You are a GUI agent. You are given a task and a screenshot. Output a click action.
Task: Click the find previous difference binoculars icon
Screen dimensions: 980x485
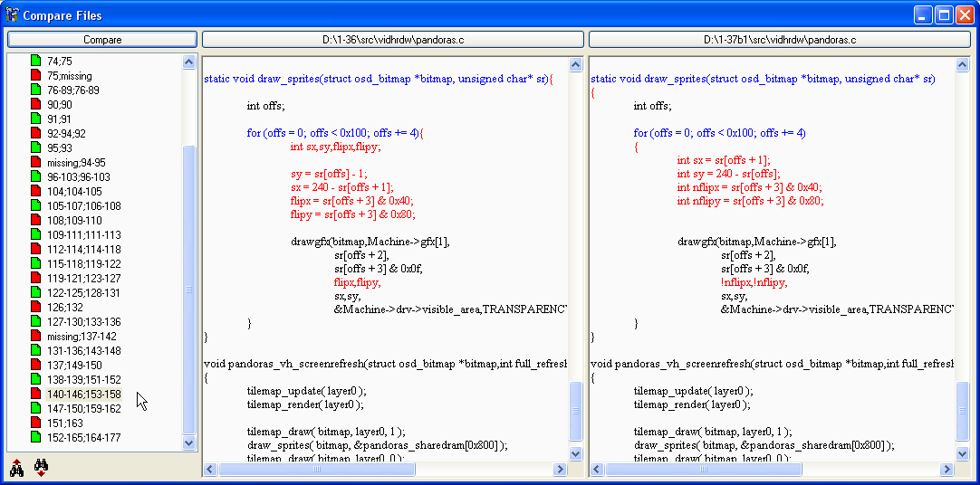16,468
